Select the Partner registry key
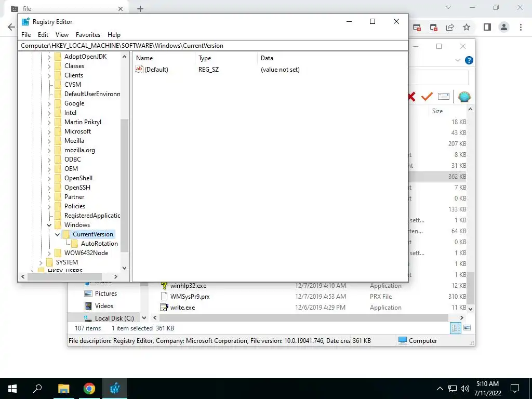Screen dimensions: 532x399 tap(74, 197)
